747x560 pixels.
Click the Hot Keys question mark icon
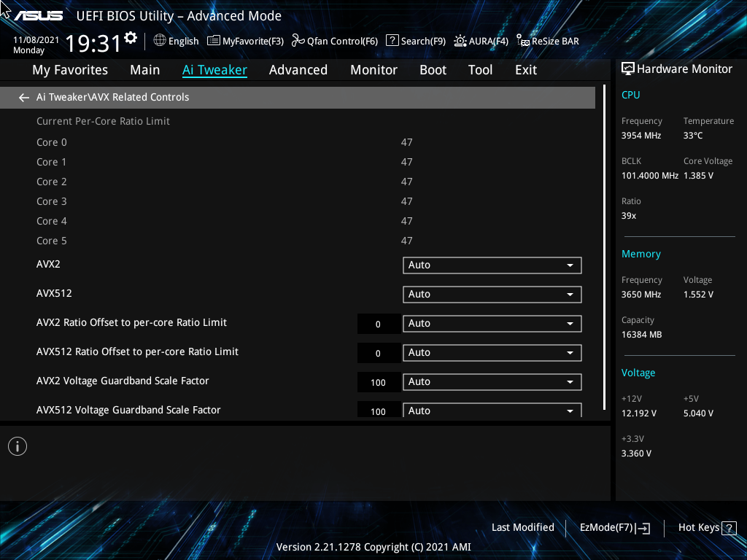click(729, 528)
